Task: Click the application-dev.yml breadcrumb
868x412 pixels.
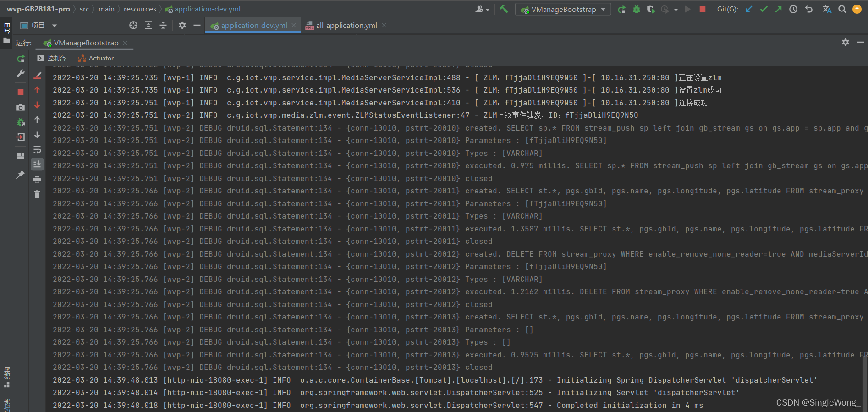Action: click(203, 9)
